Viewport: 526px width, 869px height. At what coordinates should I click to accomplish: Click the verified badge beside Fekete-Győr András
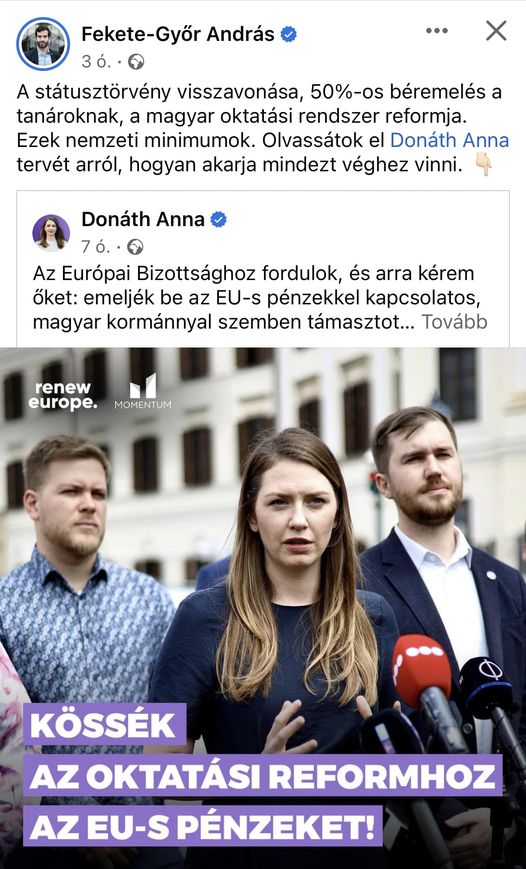288,34
